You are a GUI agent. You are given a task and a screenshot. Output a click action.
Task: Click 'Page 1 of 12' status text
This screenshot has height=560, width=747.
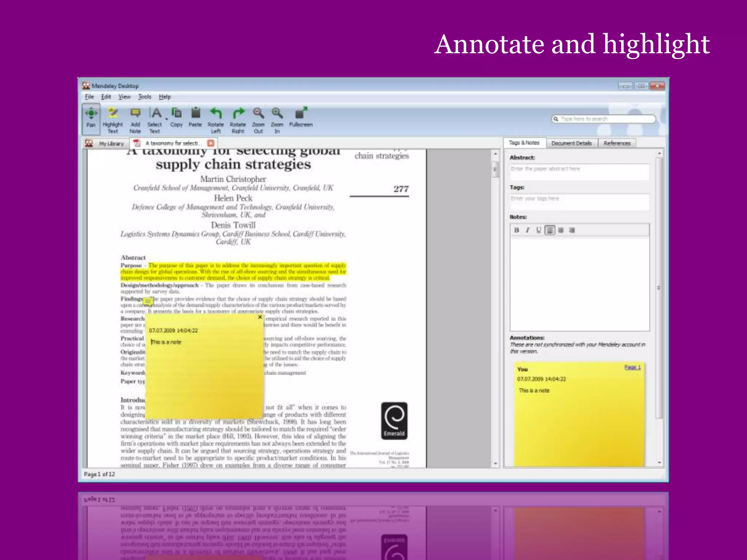point(99,474)
